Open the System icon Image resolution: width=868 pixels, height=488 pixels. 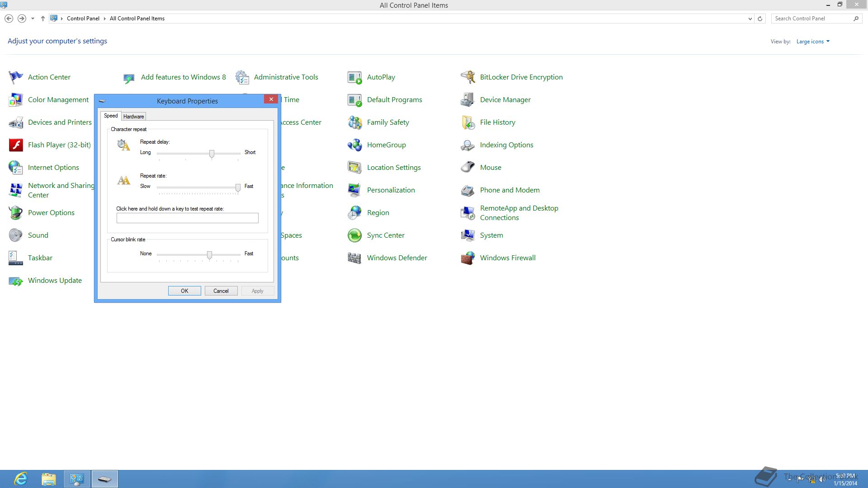point(468,235)
